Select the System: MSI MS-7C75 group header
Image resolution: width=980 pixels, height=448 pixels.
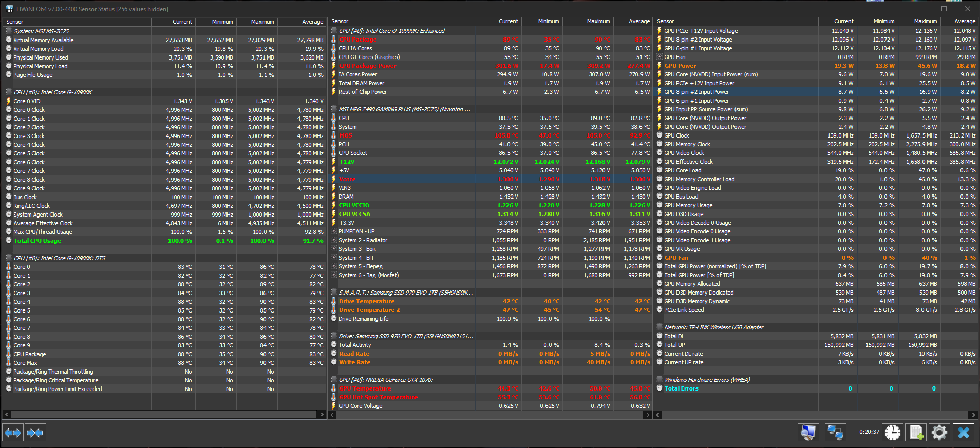(165, 31)
